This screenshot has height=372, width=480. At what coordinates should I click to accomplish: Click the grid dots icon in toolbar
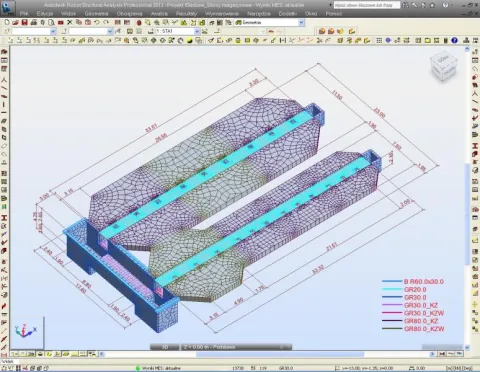point(379,40)
